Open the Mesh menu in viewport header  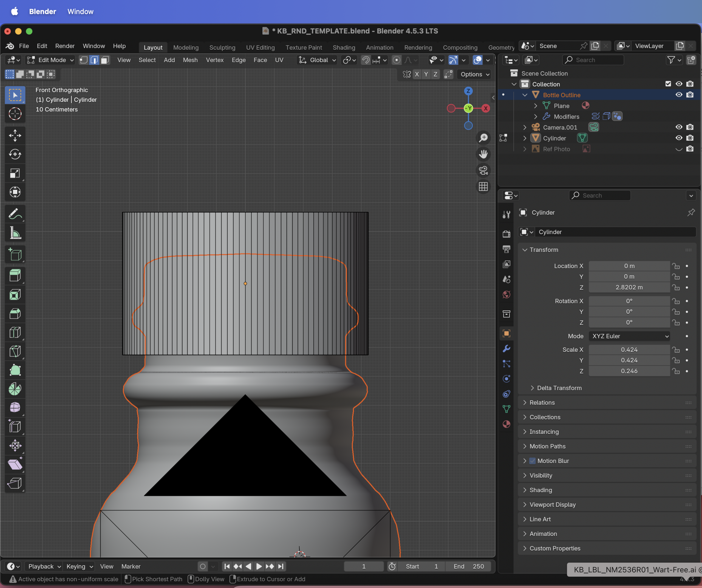190,60
